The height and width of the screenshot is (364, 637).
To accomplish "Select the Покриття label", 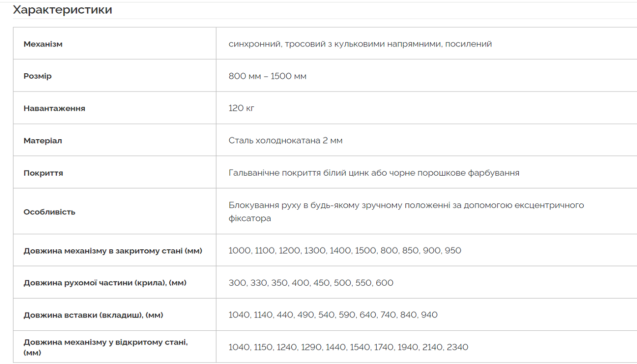I will [43, 173].
